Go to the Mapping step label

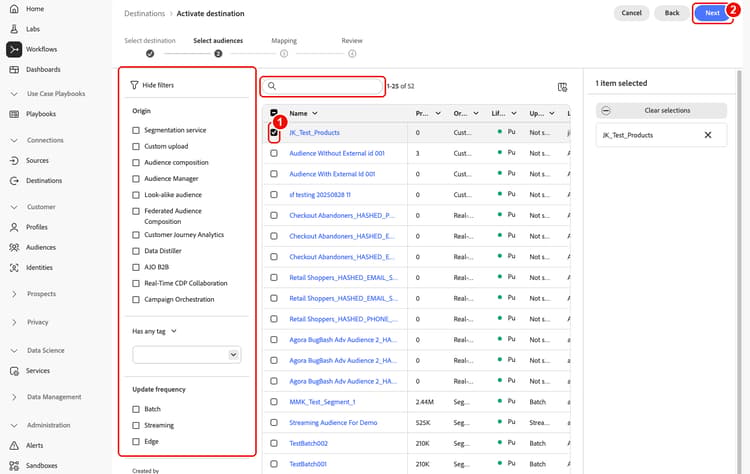pyautogui.click(x=284, y=41)
